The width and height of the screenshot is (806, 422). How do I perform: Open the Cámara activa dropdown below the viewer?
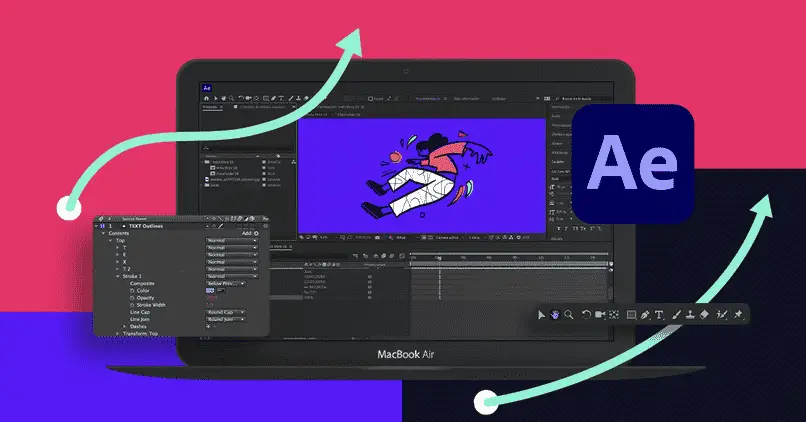448,237
